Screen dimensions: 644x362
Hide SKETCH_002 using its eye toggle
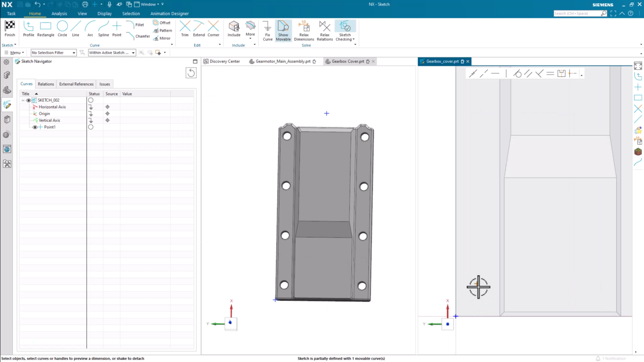[x=29, y=100]
